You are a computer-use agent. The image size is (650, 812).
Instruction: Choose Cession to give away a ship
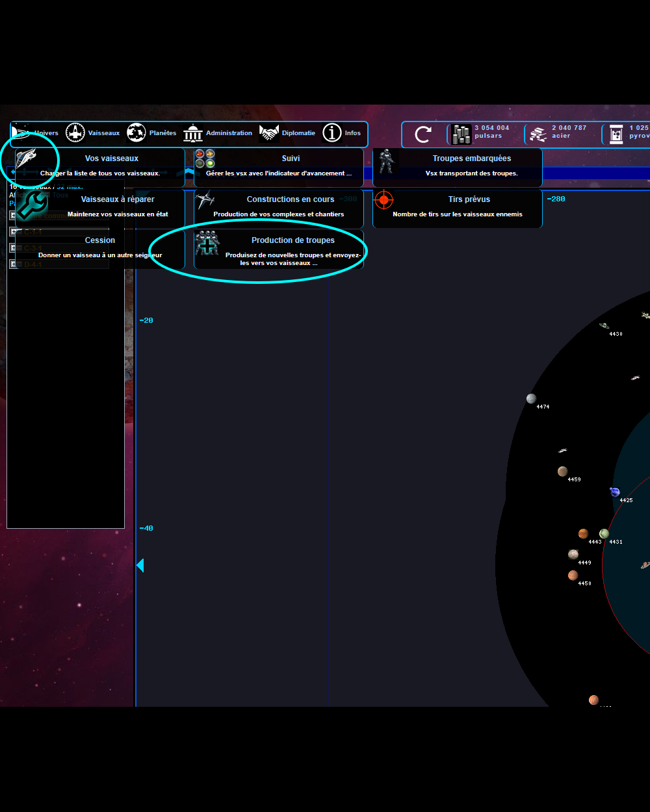tap(100, 247)
